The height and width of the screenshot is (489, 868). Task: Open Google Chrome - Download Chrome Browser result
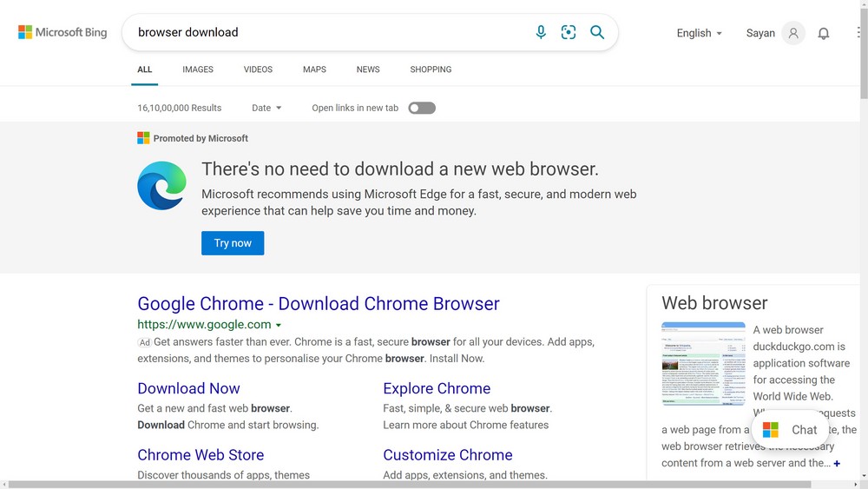click(319, 303)
